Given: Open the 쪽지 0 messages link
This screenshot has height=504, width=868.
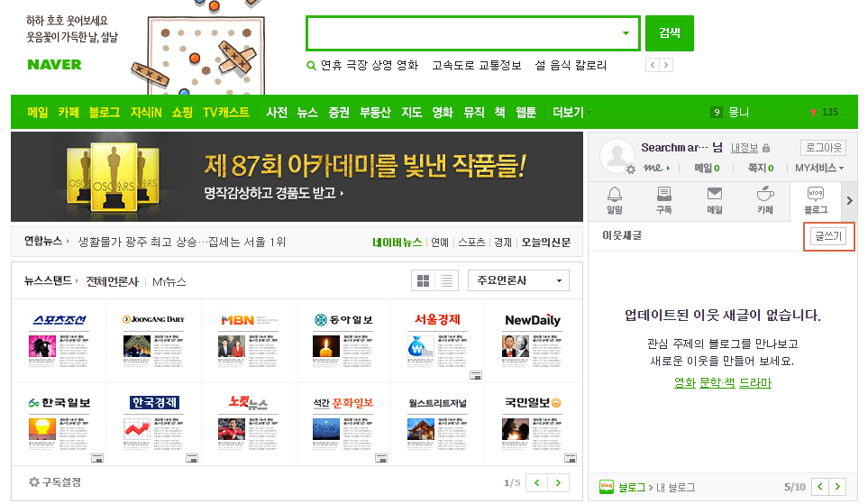Looking at the screenshot, I should (761, 168).
